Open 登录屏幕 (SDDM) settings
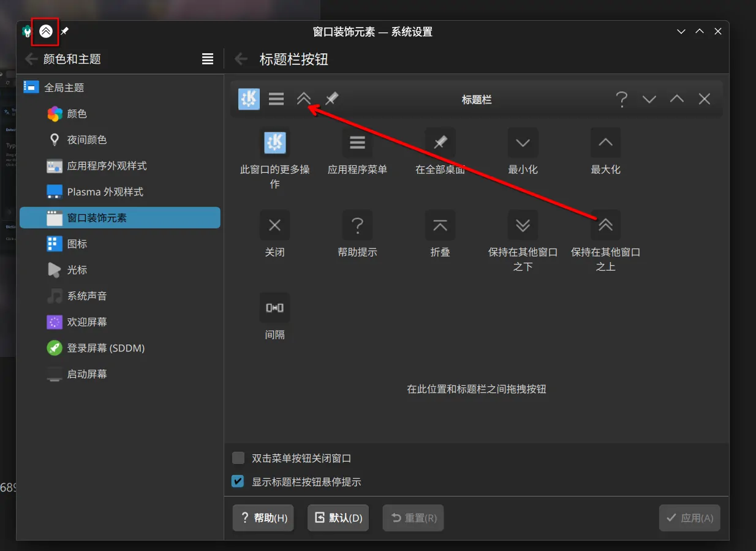 105,348
